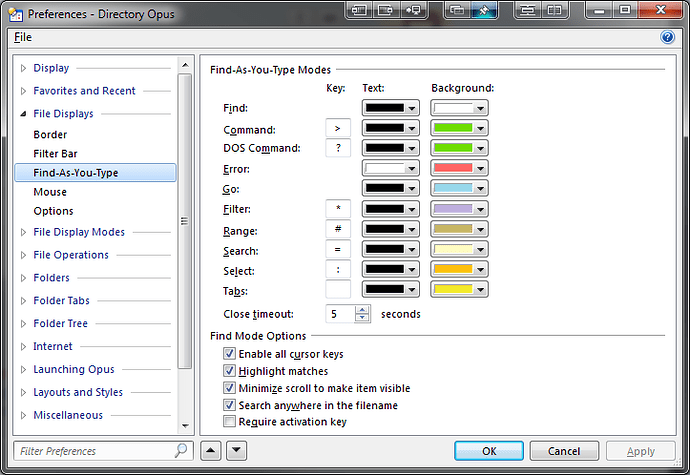Click the category list scroll-down arrow
690x475 pixels.
coord(185,426)
